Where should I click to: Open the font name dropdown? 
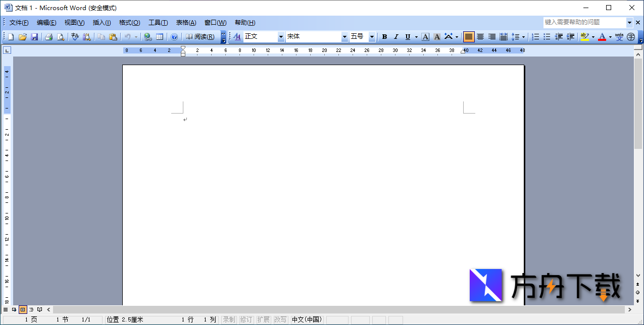point(343,36)
